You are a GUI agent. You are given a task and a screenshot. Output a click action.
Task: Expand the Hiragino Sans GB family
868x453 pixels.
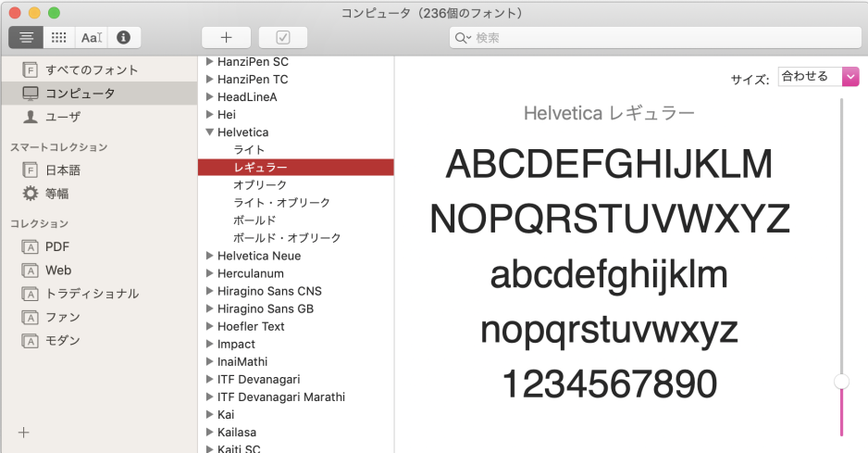coord(210,308)
